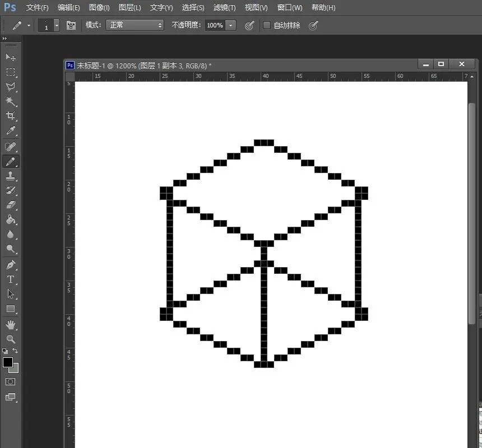
Task: Open the 窗口(W) menu
Action: point(290,8)
